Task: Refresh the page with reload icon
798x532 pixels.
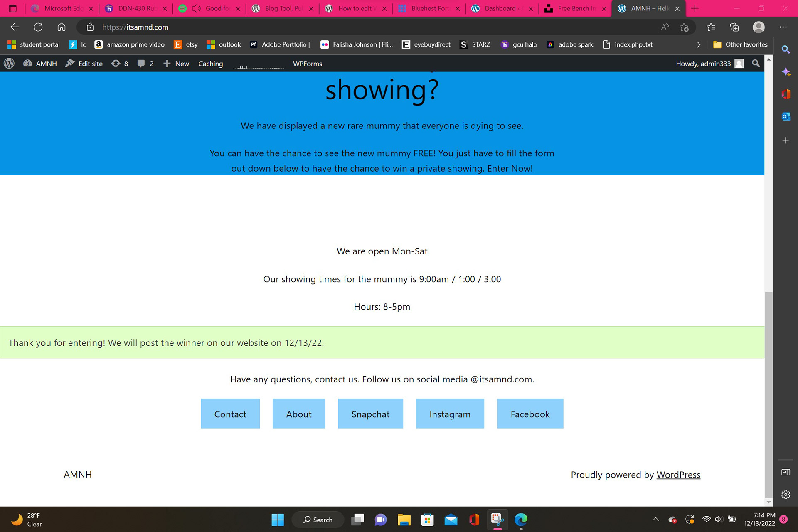Action: 38,27
